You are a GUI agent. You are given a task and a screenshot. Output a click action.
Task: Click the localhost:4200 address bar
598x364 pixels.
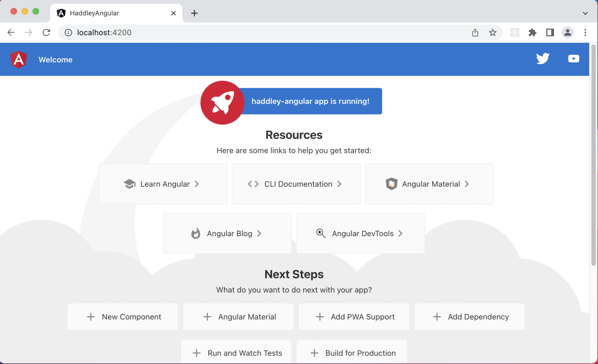click(228, 33)
